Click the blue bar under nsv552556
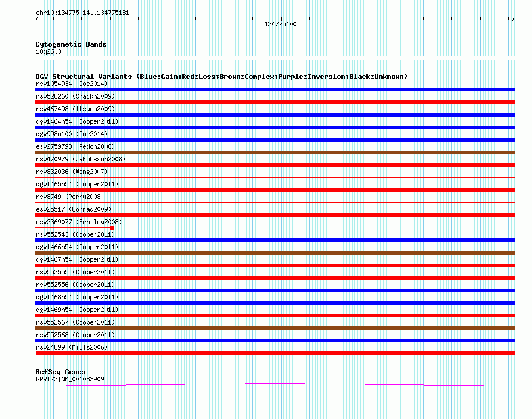Image resolution: width=532 pixels, height=419 pixels. (x=275, y=290)
